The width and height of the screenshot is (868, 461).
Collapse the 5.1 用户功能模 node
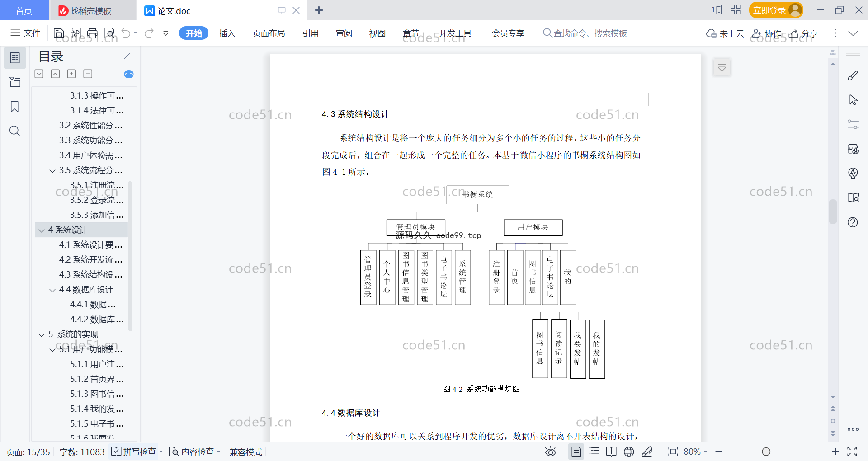(52, 350)
